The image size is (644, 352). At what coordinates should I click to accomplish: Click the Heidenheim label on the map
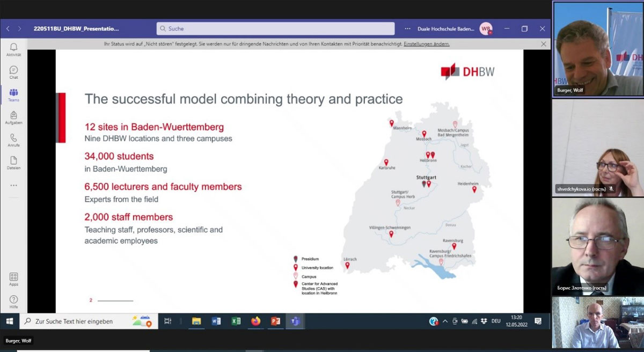point(467,183)
